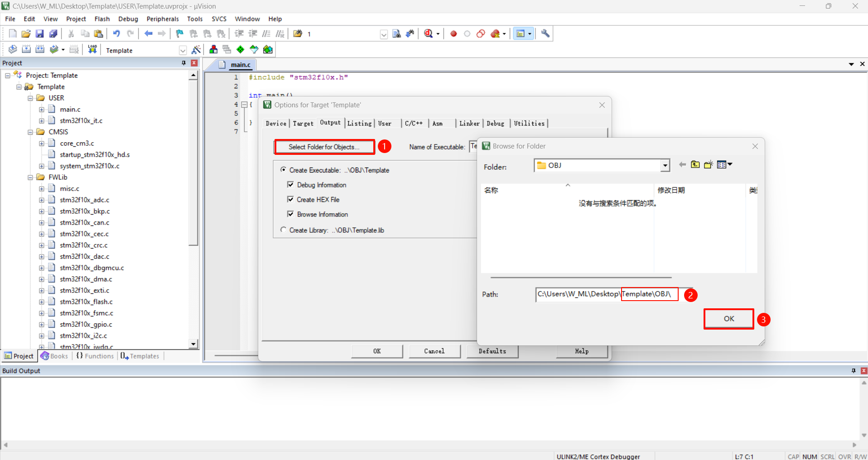Screen dimensions: 868x460
Task: Go back arrow in Browse for Folder
Action: [x=682, y=165]
